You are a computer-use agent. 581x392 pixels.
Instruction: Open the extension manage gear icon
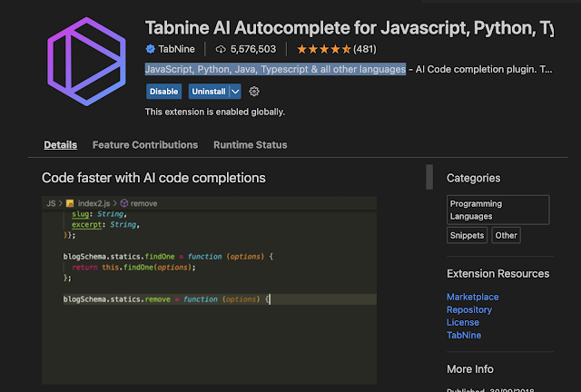coord(254,92)
